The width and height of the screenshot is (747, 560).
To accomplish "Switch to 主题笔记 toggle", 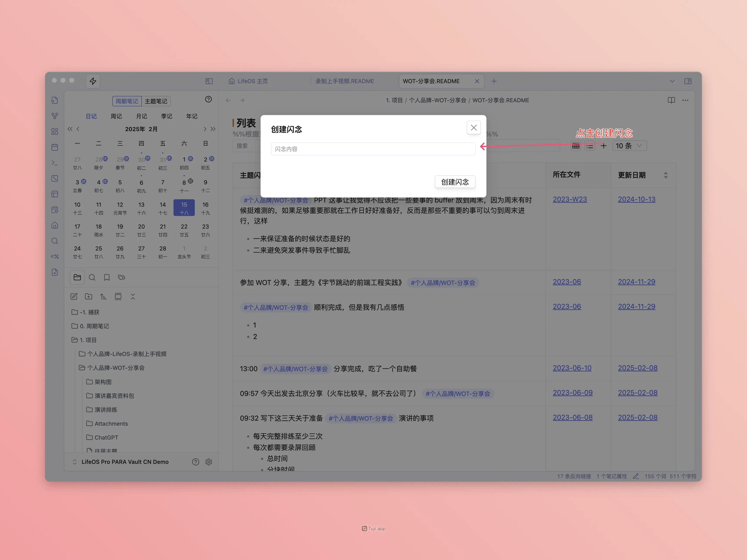I will (156, 101).
